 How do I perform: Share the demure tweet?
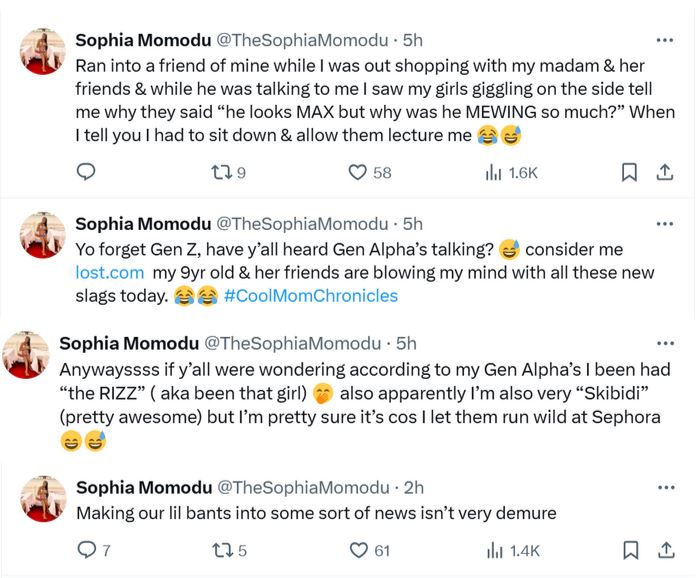click(663, 549)
